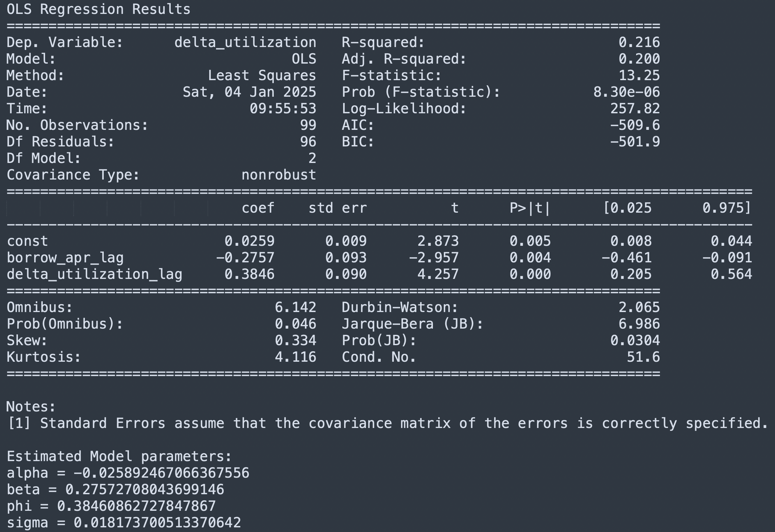
Task: Click the Log-Likelihood value 257.82
Action: click(634, 109)
